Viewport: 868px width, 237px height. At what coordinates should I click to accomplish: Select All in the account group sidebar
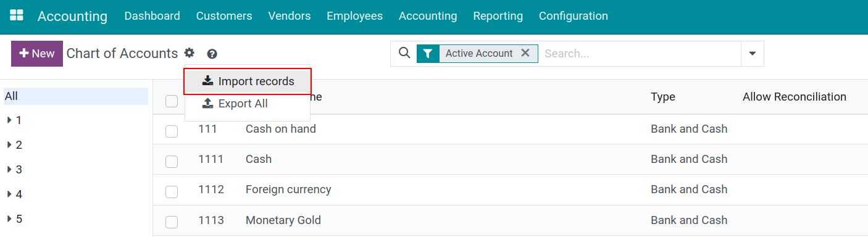[76, 96]
